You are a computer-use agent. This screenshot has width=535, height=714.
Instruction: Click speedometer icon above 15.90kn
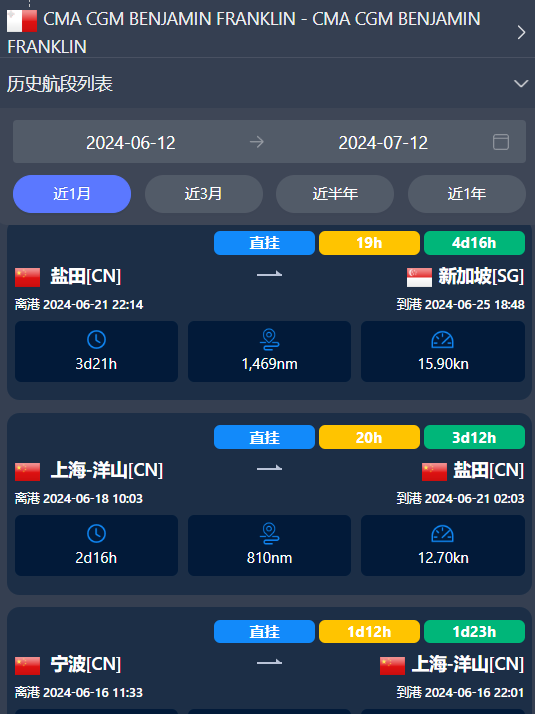[443, 340]
